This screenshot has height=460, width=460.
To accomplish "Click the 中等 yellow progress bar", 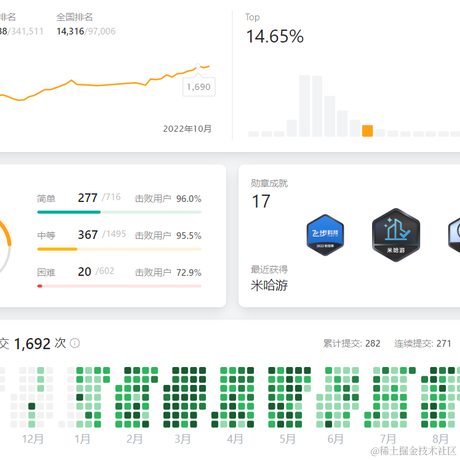I will click(119, 249).
